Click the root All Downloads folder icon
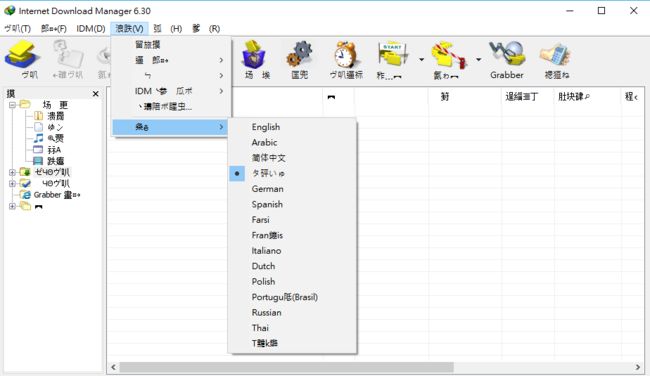Image resolution: width=650 pixels, height=376 pixels. click(25, 104)
